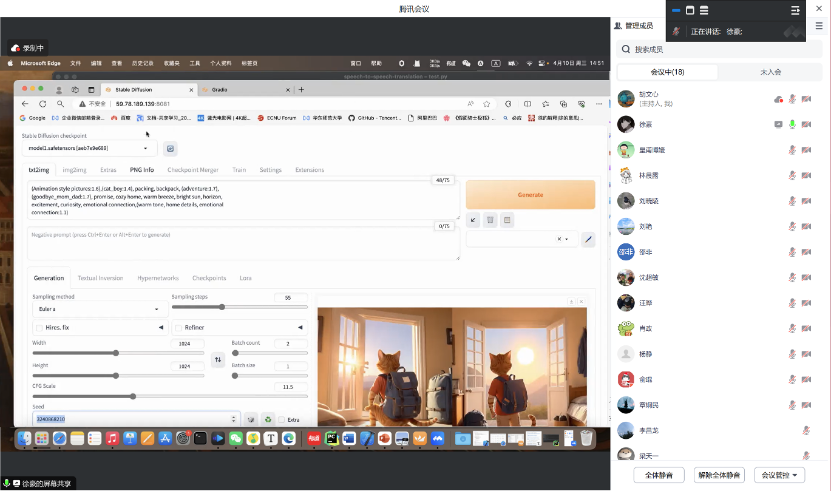This screenshot has width=832, height=492.
Task: Open the Extensions tab
Action: click(x=309, y=170)
